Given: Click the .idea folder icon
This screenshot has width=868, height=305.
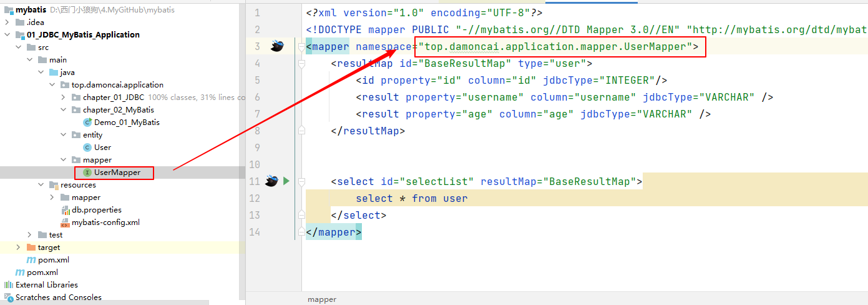Looking at the screenshot, I should [x=20, y=22].
